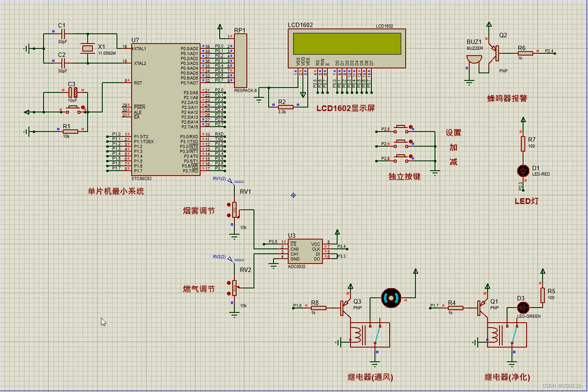
Task: Select the Q3 PNP transistor
Action: (x=346, y=307)
